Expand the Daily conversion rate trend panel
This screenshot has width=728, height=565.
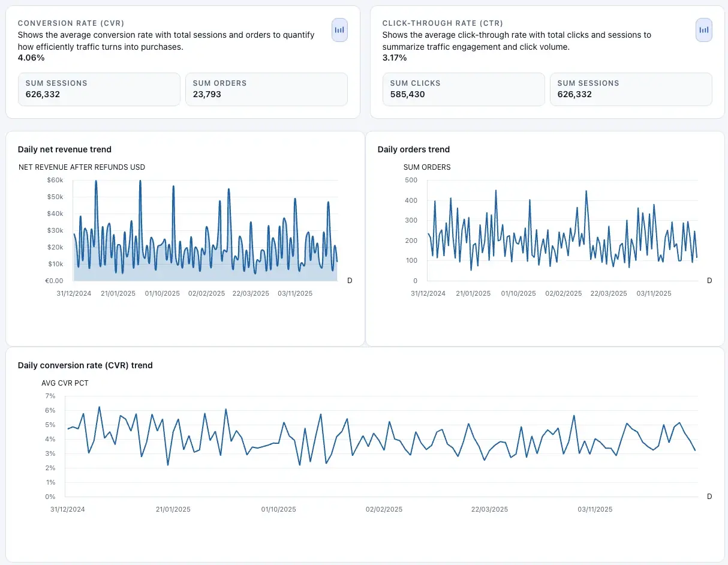pyautogui.click(x=85, y=365)
